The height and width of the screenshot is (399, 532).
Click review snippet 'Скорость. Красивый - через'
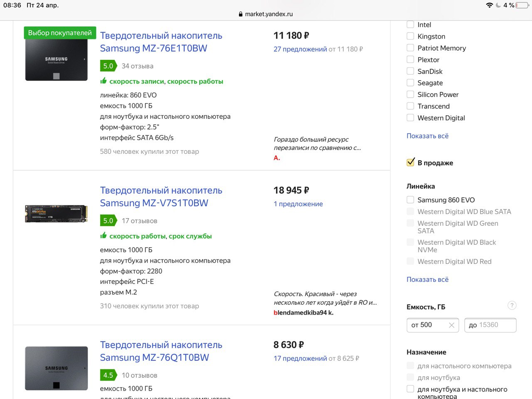click(325, 298)
